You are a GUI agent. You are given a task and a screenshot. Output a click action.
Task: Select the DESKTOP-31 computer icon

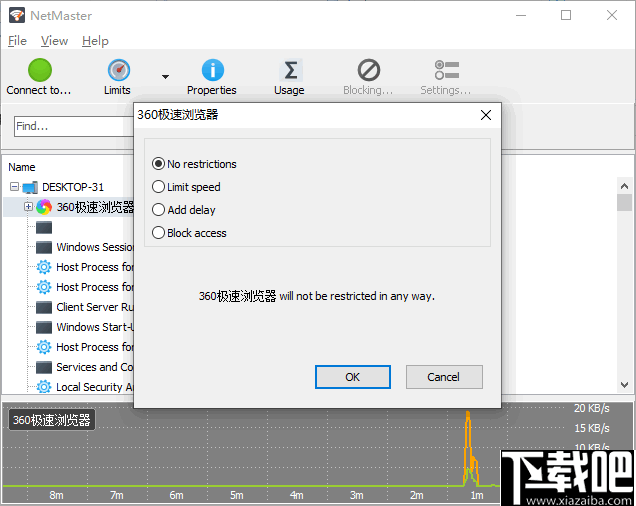pyautogui.click(x=30, y=187)
